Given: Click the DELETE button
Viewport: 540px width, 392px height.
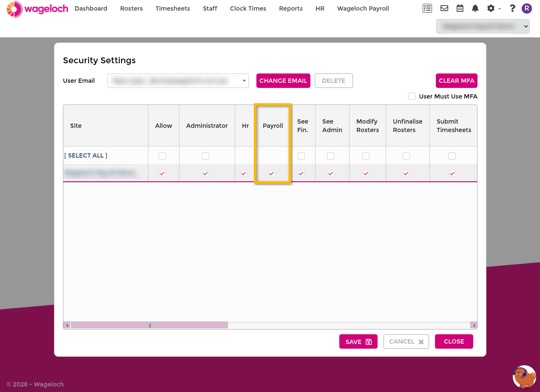Looking at the screenshot, I should click(x=334, y=81).
